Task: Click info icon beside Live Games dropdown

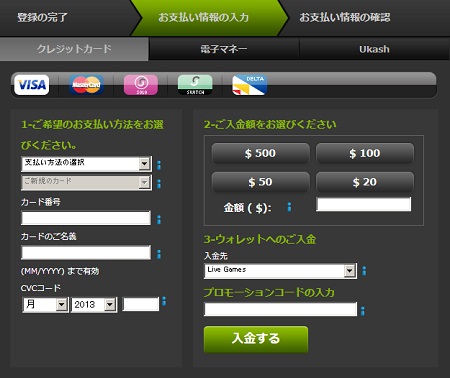Action: (364, 271)
